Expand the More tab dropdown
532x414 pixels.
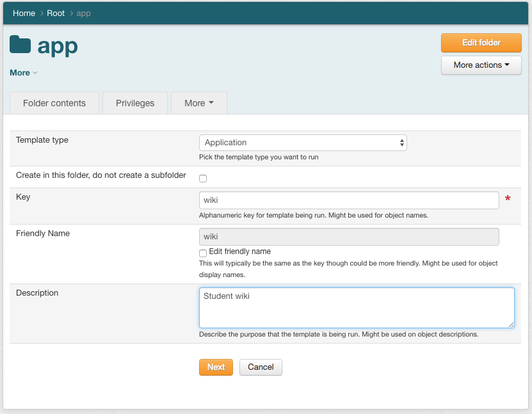click(x=198, y=103)
